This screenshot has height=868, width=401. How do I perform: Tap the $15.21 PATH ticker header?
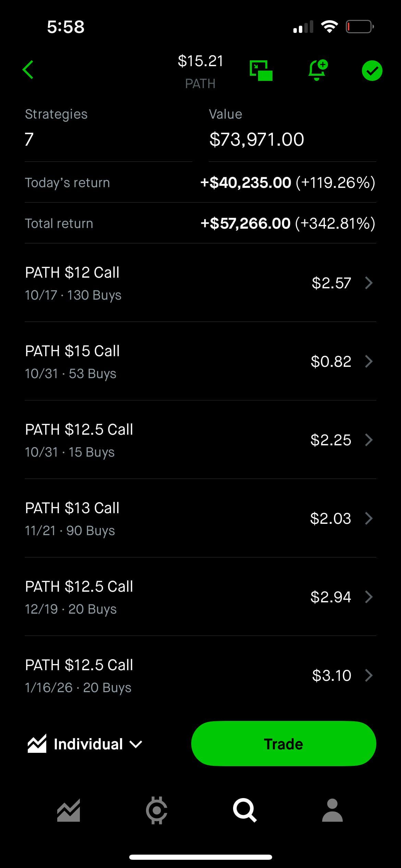200,71
